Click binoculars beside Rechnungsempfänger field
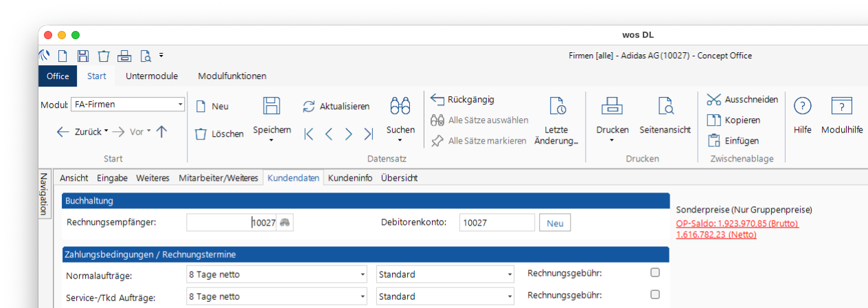 point(285,222)
